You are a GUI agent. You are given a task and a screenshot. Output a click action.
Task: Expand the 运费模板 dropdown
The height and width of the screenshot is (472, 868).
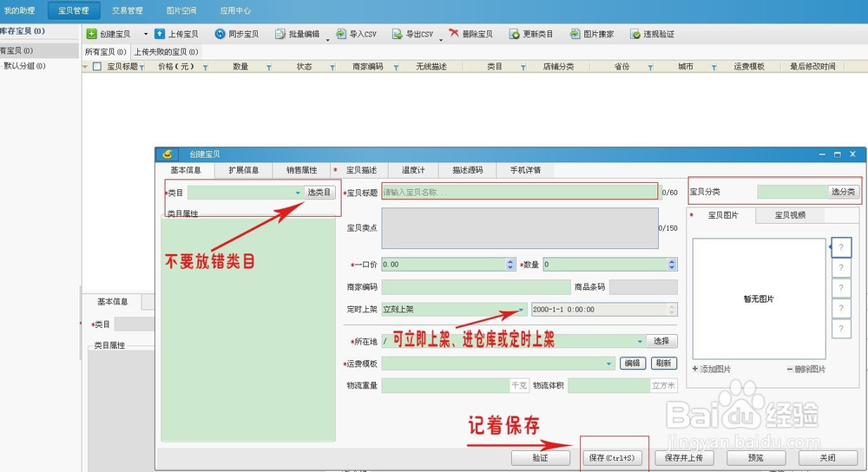click(608, 364)
